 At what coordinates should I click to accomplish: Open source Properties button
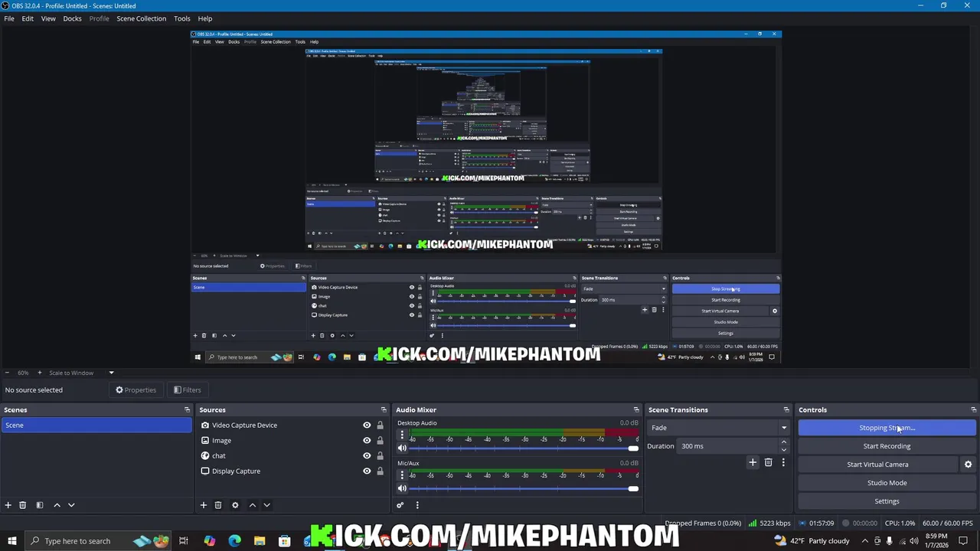pyautogui.click(x=136, y=390)
